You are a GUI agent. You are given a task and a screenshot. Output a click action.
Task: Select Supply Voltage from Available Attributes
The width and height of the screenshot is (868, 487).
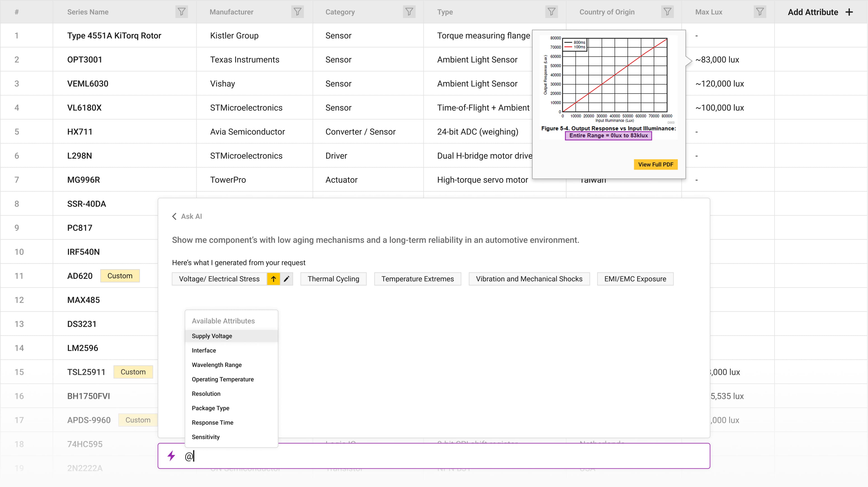212,336
